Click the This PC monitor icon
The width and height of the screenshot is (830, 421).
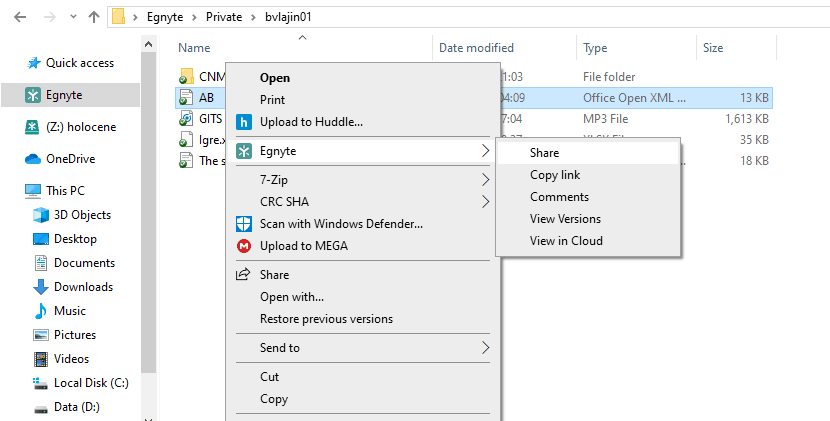coord(33,191)
